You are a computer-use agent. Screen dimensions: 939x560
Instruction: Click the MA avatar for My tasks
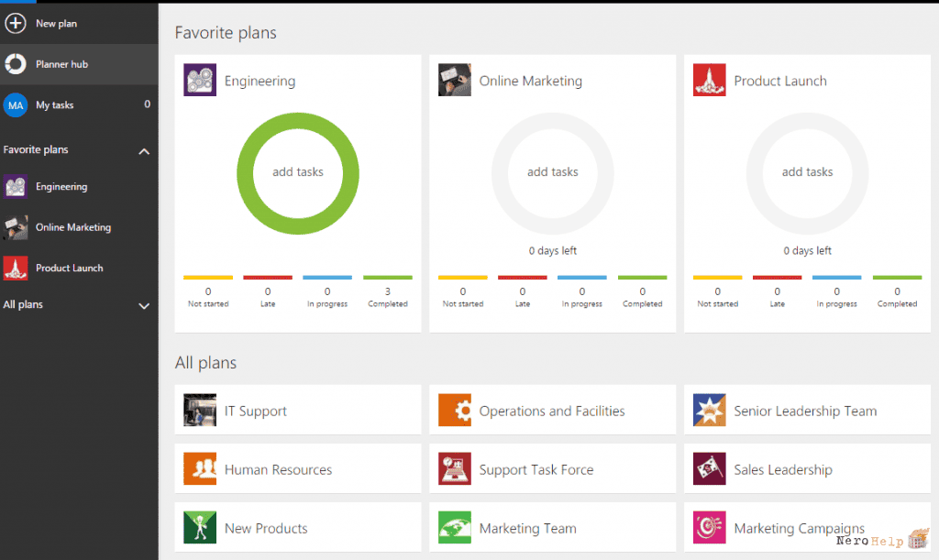click(16, 105)
